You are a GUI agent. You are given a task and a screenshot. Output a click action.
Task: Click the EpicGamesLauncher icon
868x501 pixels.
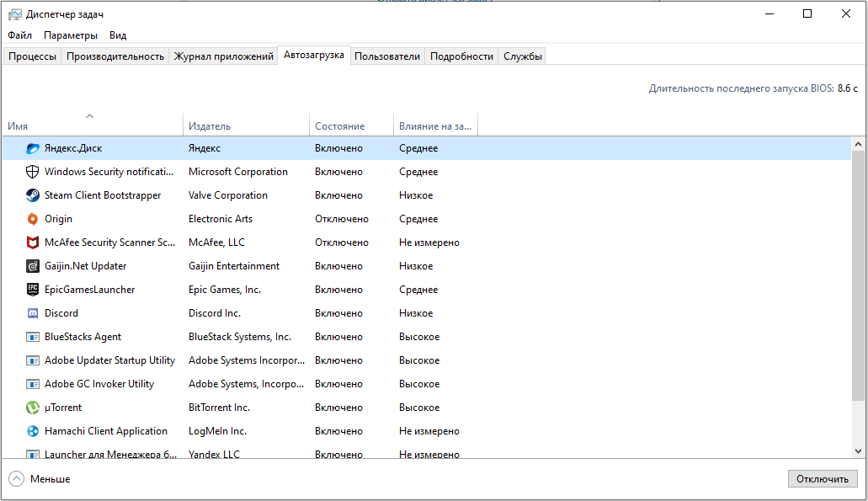[33, 290]
